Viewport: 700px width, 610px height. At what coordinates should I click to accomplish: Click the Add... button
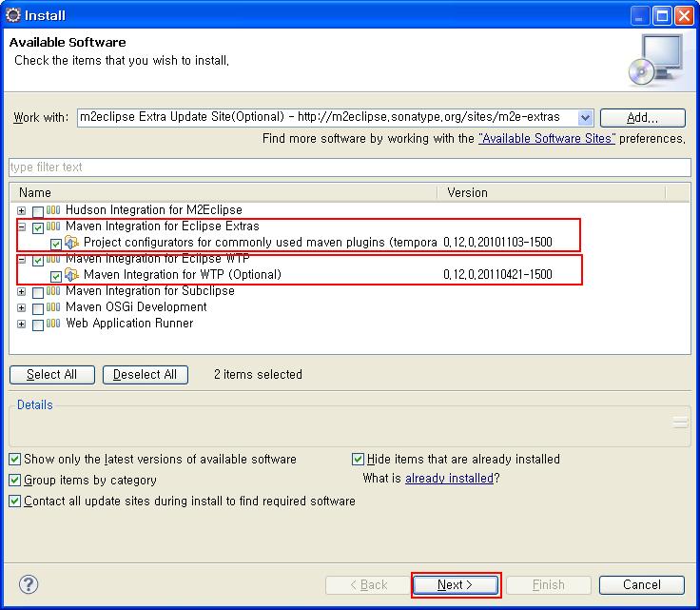642,118
